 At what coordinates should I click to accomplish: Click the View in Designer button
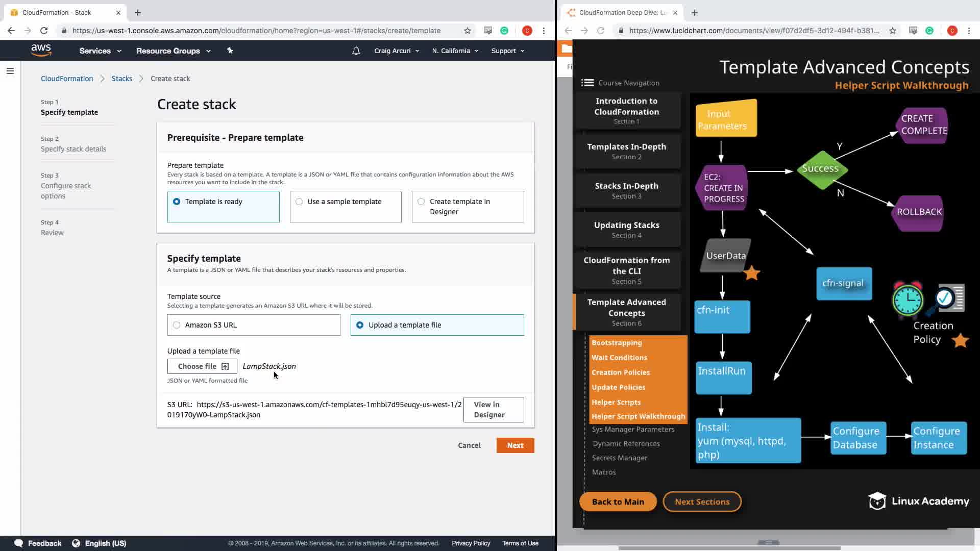tap(493, 410)
